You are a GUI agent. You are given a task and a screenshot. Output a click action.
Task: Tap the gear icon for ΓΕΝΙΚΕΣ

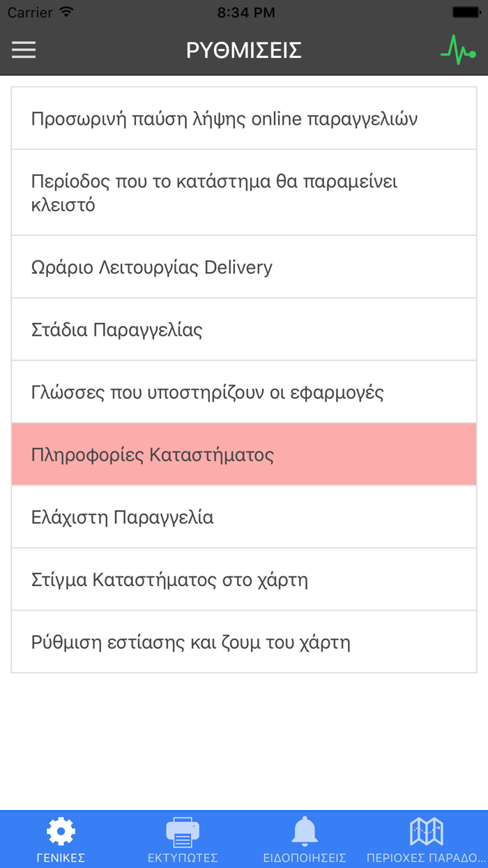[61, 831]
